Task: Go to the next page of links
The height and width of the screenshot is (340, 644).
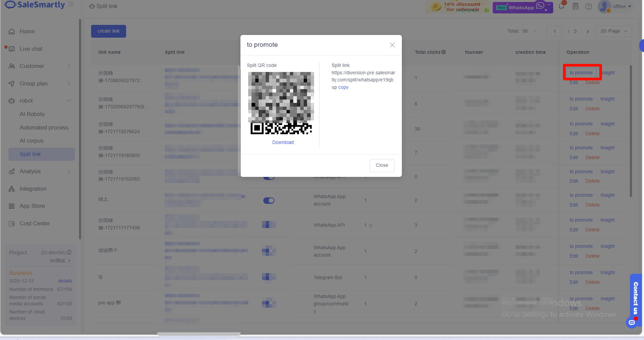Action: [x=588, y=31]
